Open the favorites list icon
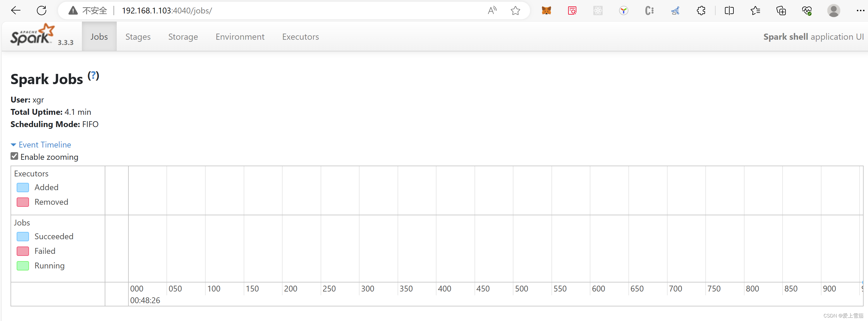 click(755, 11)
